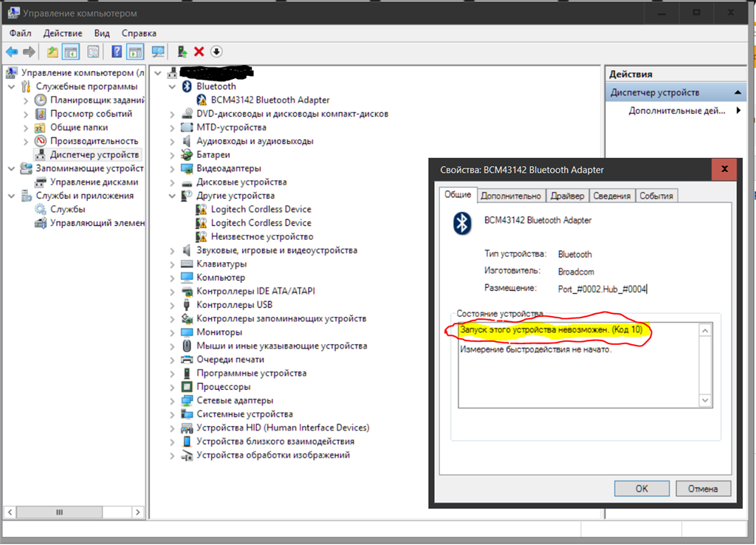Open the Действие menu
The height and width of the screenshot is (545, 756).
(63, 33)
